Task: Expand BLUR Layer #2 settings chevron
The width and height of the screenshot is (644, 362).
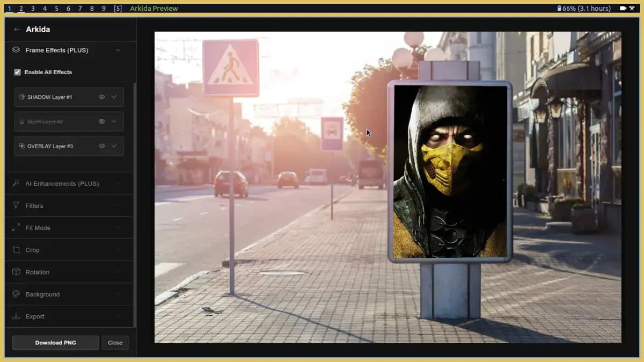Action: pyautogui.click(x=114, y=122)
